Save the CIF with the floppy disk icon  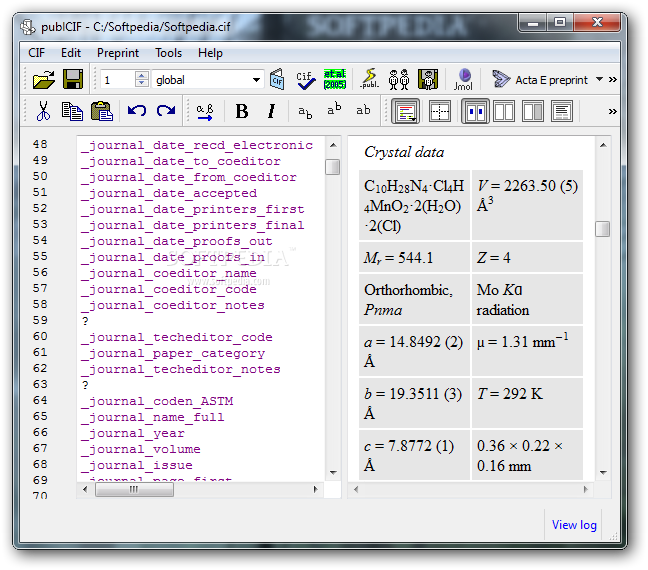pos(73,79)
